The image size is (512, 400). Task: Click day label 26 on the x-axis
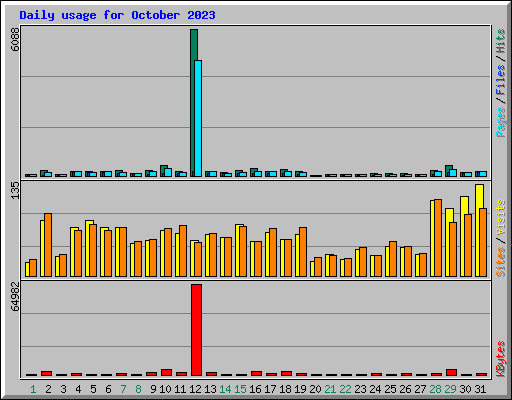(x=405, y=389)
